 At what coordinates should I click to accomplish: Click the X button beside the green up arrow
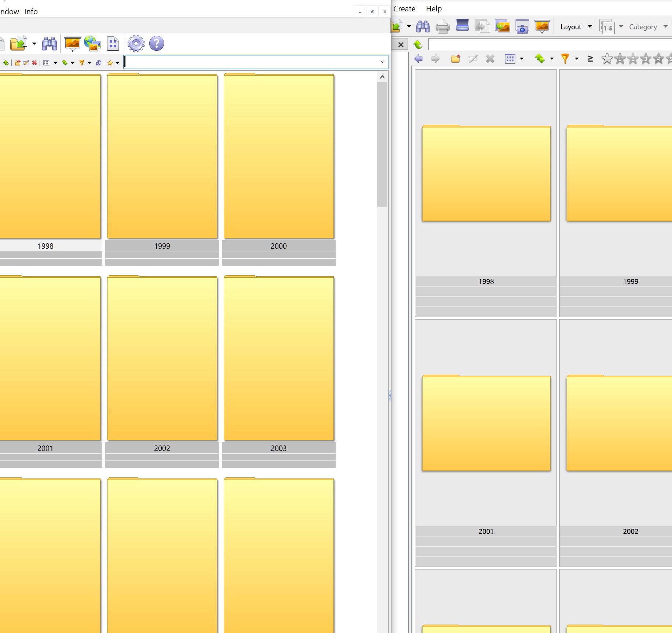[401, 45]
